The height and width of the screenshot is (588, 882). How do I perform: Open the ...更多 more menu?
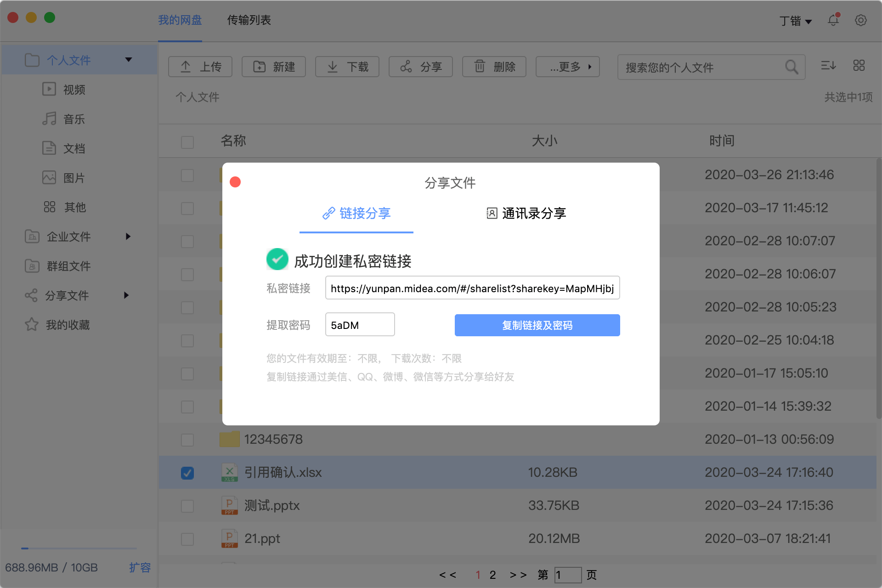(x=568, y=67)
